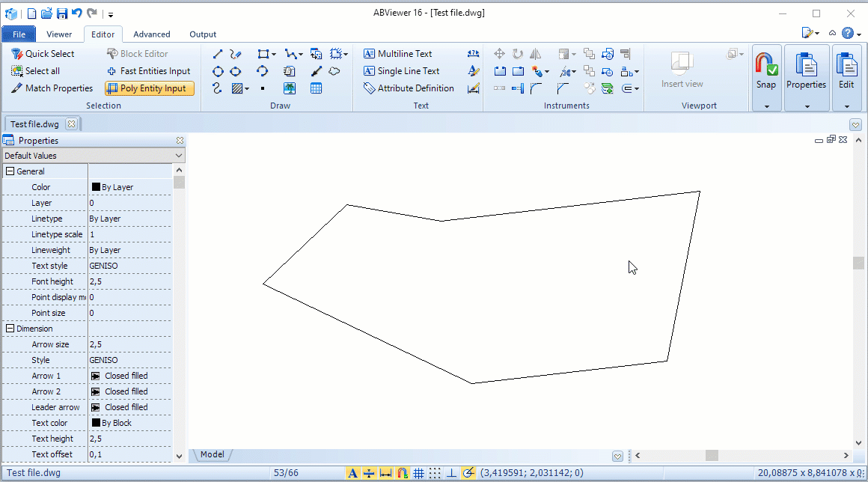Click Match Properties in Selection group
The width and height of the screenshot is (868, 482).
51,88
